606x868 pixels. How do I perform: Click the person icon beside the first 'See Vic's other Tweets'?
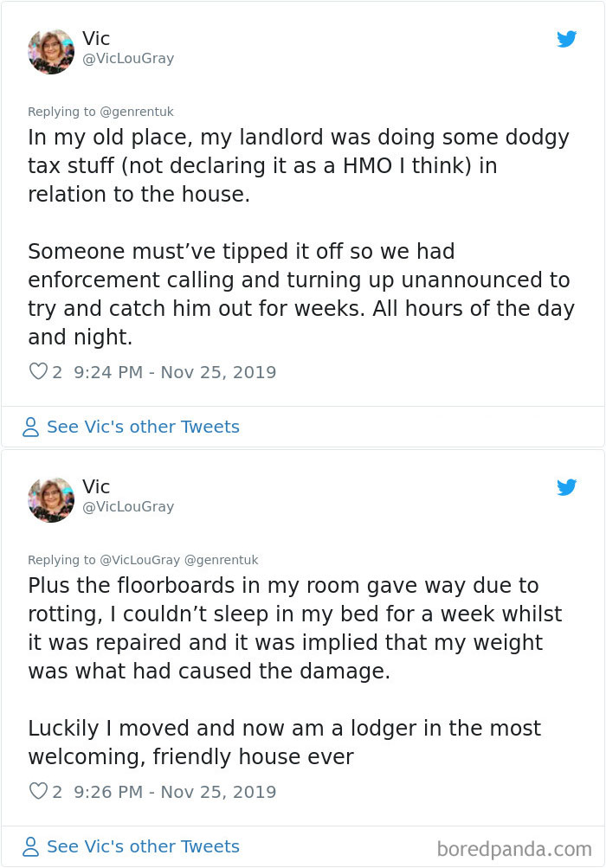point(30,427)
